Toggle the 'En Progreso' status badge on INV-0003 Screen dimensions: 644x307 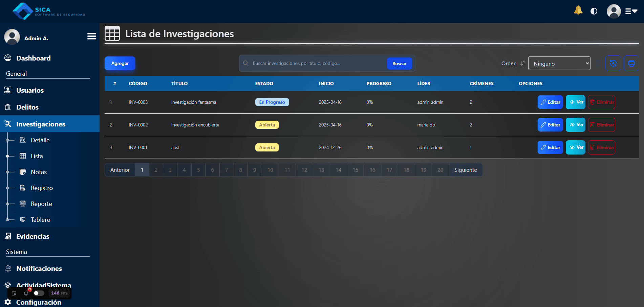coord(272,102)
